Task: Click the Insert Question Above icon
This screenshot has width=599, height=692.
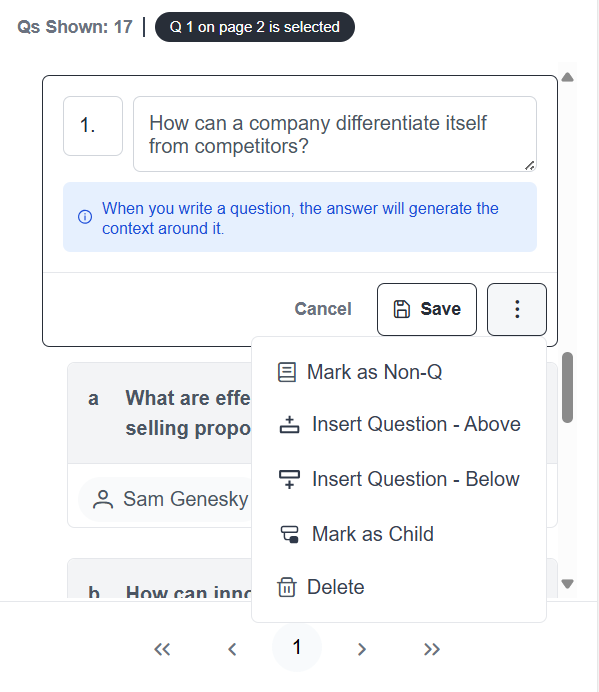Action: pyautogui.click(x=289, y=425)
